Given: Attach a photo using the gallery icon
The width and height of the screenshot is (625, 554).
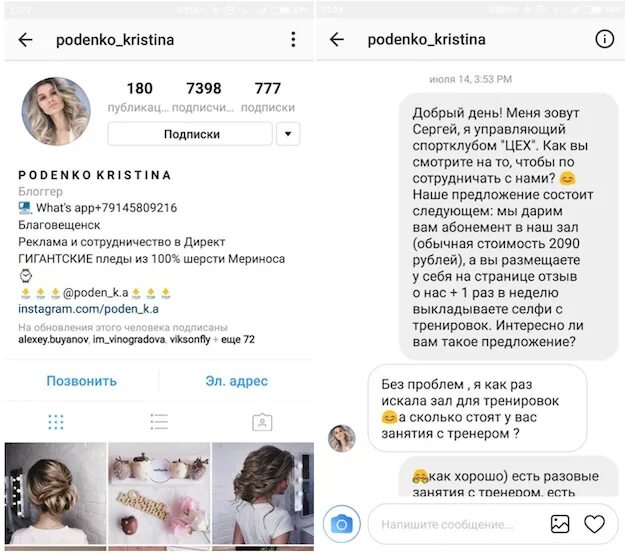Looking at the screenshot, I should (560, 524).
